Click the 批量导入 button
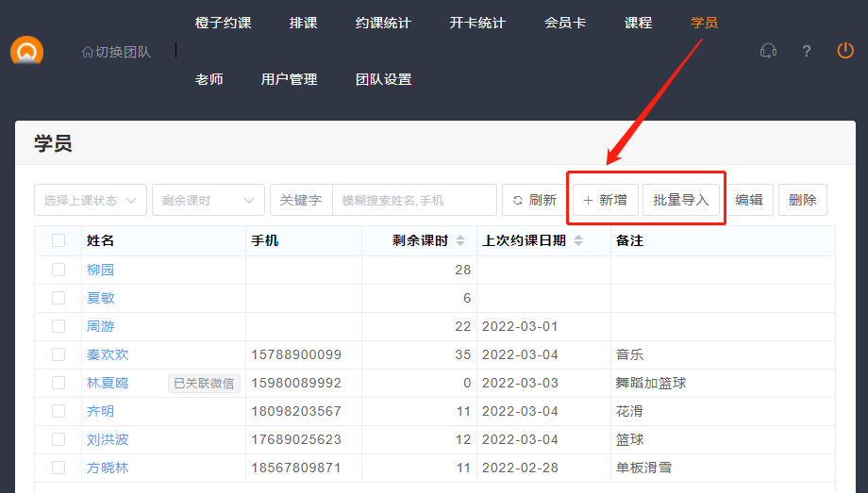This screenshot has height=493, width=868. (x=681, y=200)
